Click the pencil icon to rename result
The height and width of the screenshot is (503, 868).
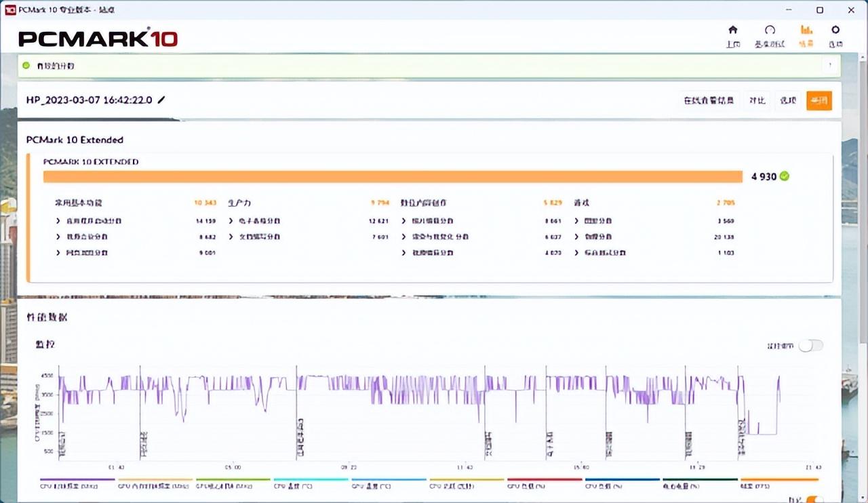(161, 100)
